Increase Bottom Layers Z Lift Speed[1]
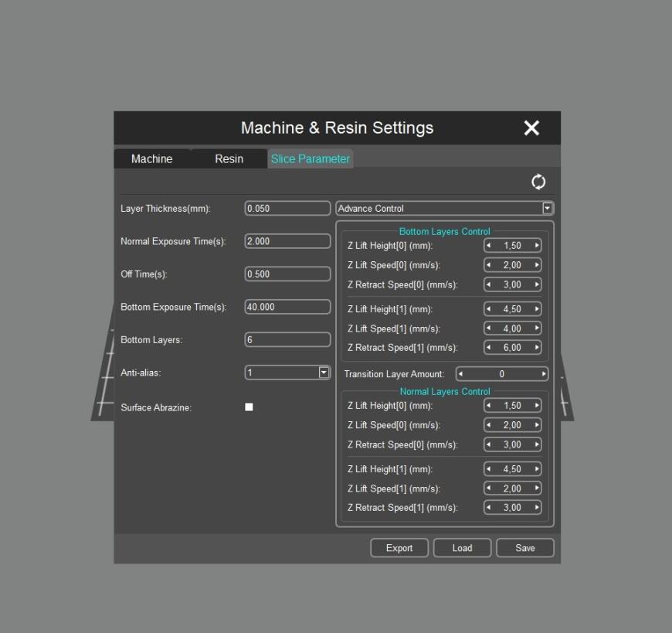The height and width of the screenshot is (633, 672). [x=537, y=328]
